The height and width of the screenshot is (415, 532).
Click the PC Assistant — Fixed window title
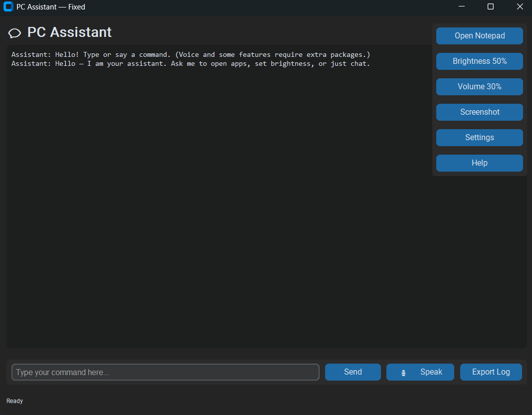click(50, 7)
